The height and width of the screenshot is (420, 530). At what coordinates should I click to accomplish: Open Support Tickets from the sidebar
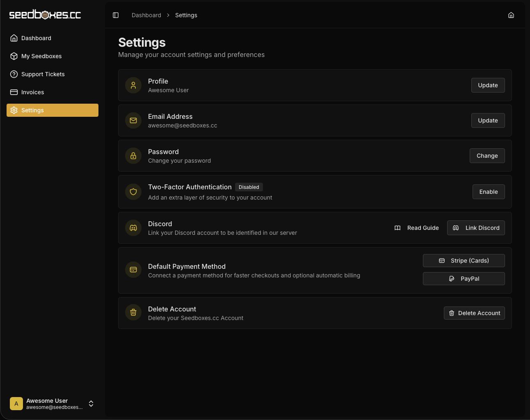click(43, 74)
